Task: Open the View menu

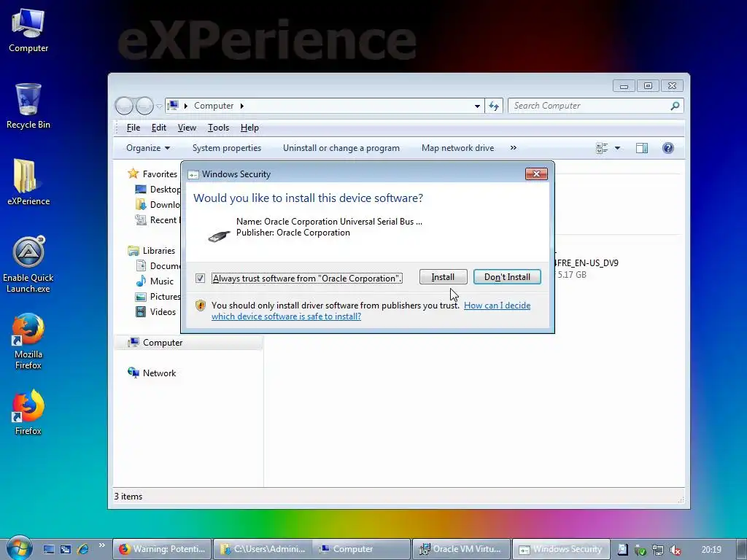Action: pos(187,128)
